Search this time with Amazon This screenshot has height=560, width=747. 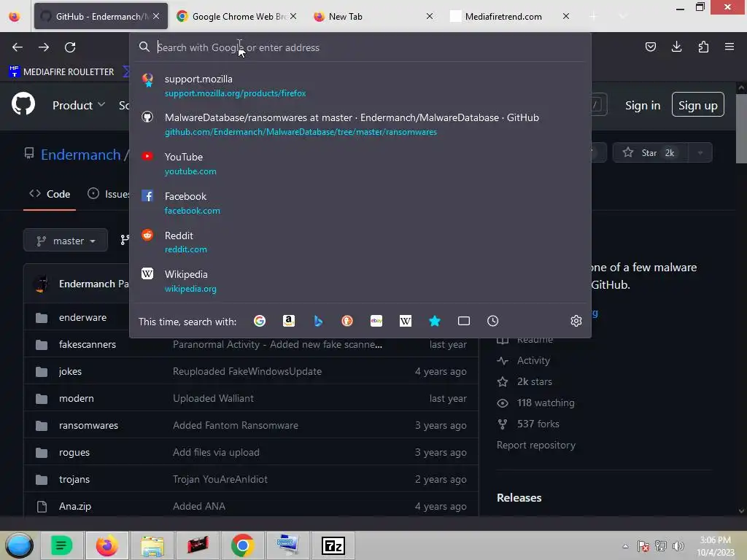289,321
